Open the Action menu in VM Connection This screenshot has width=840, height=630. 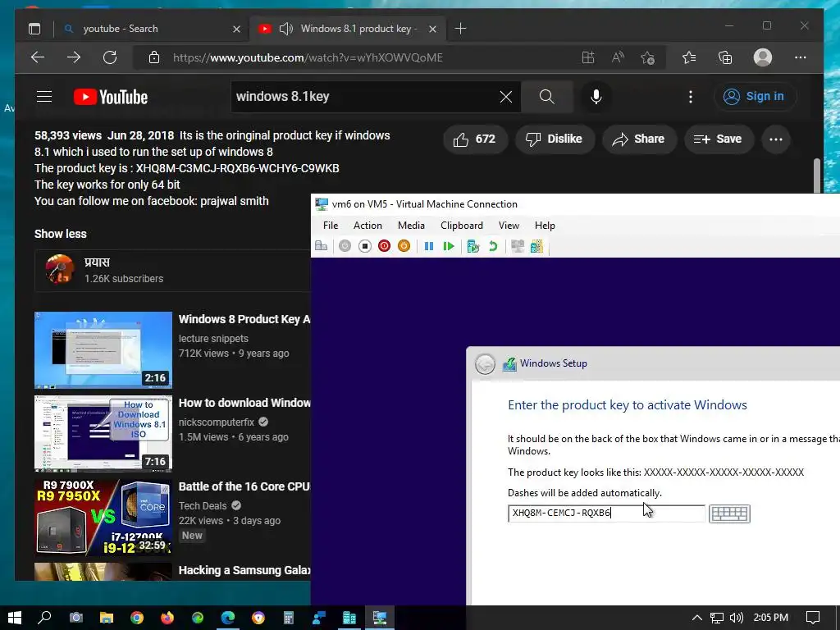point(367,226)
